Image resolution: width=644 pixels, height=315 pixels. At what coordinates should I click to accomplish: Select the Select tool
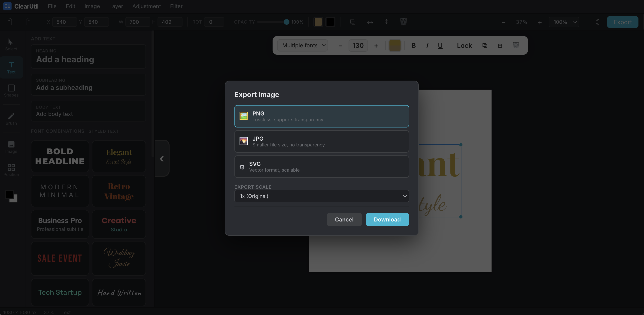(x=11, y=44)
